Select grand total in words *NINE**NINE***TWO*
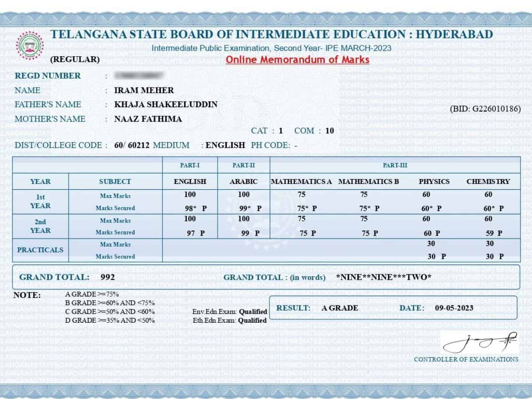The image size is (532, 399). point(384,277)
